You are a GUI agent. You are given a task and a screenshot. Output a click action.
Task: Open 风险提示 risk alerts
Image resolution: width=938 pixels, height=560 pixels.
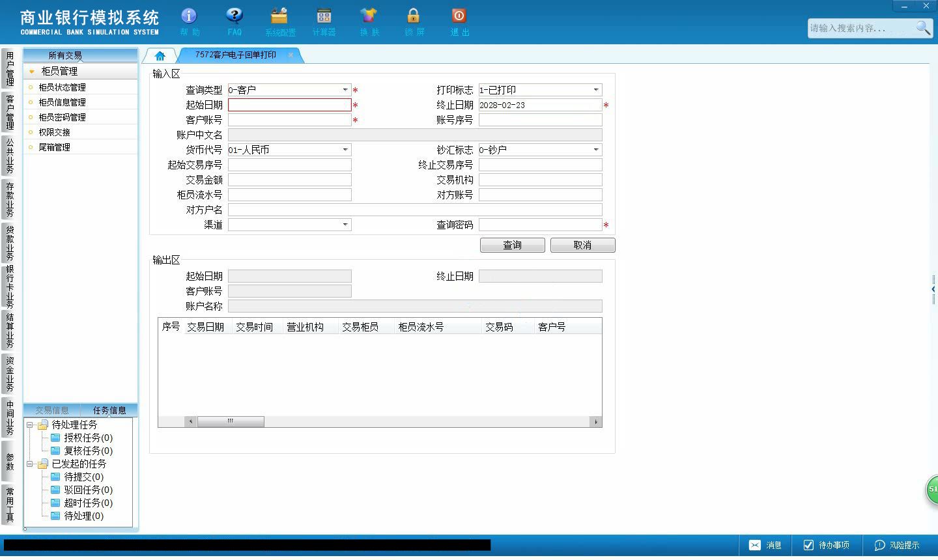pos(897,545)
